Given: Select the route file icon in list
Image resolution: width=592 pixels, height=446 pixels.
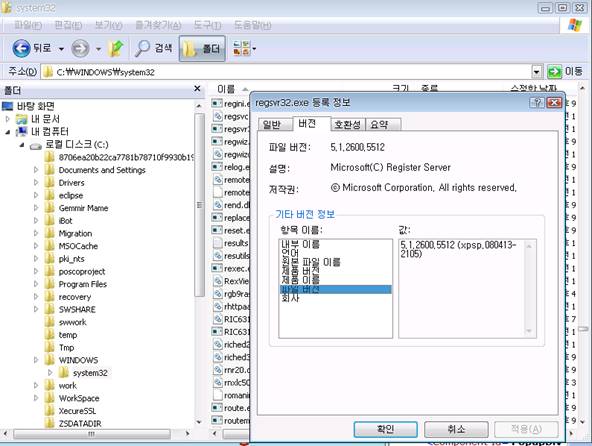Looking at the screenshot, I should pyautogui.click(x=217, y=408).
